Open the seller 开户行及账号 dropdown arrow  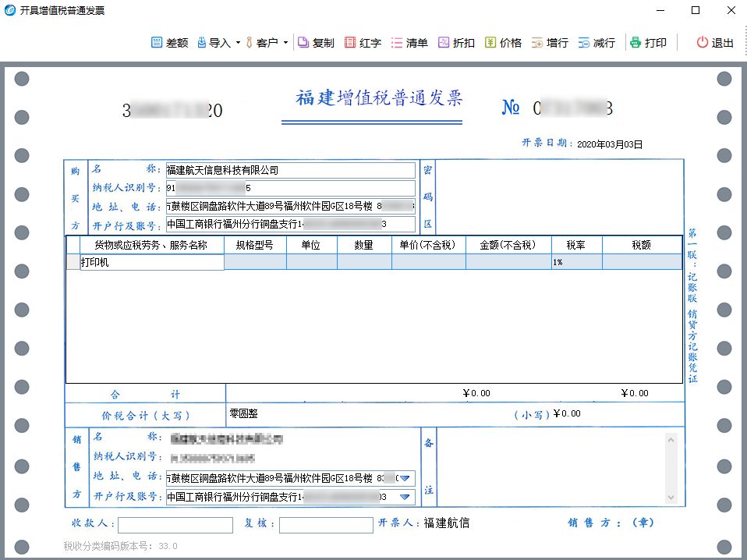[x=405, y=497]
